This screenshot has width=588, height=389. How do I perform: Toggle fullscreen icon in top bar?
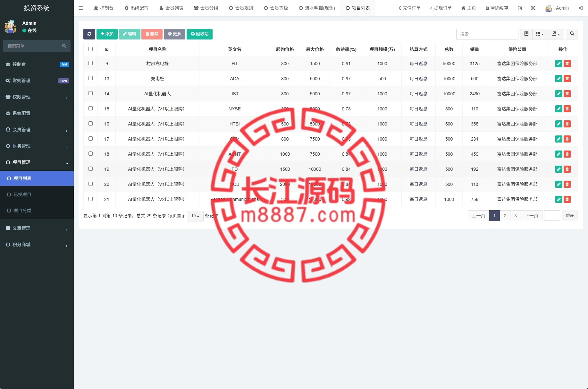coord(533,8)
